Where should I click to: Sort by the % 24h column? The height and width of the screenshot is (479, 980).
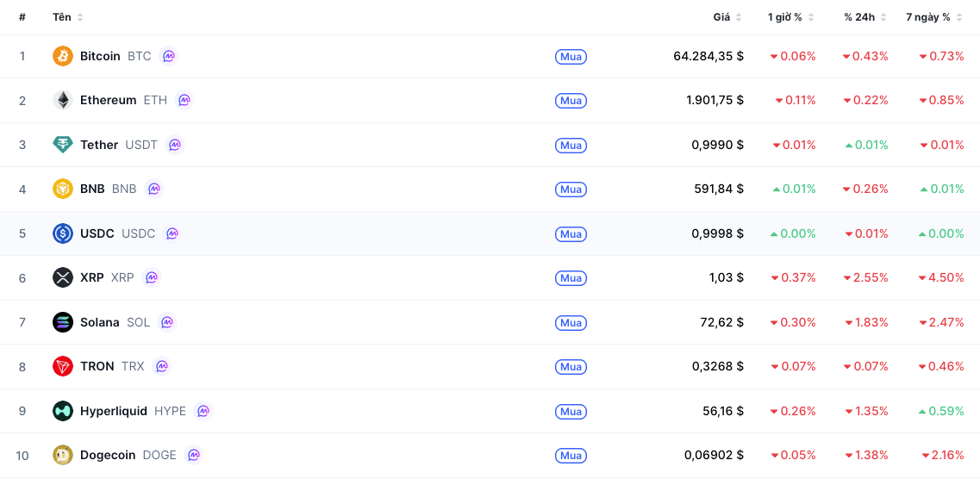pos(865,17)
